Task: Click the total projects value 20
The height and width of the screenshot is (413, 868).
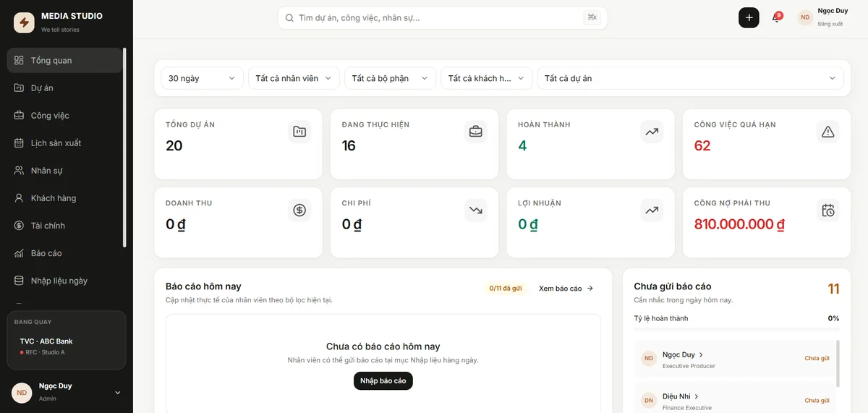Action: (x=174, y=145)
